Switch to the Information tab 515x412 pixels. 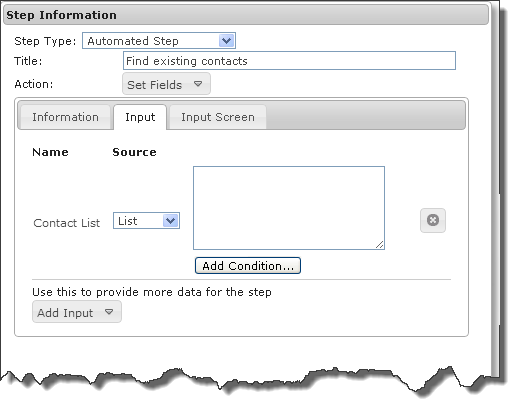65,117
